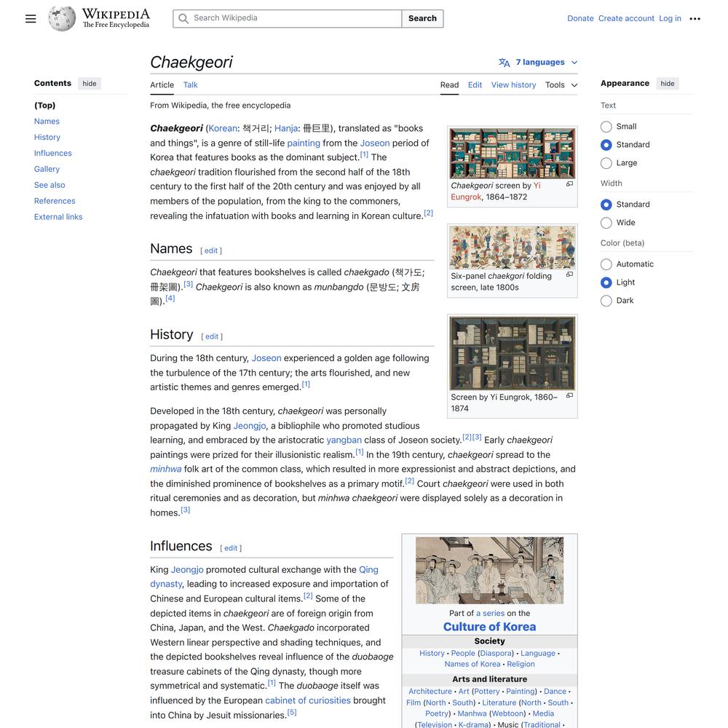The image size is (728, 728).
Task: Click the language translation icon
Action: coord(504,63)
